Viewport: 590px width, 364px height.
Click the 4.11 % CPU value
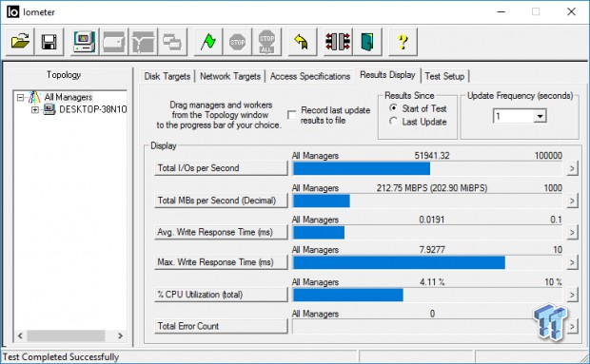coord(432,281)
